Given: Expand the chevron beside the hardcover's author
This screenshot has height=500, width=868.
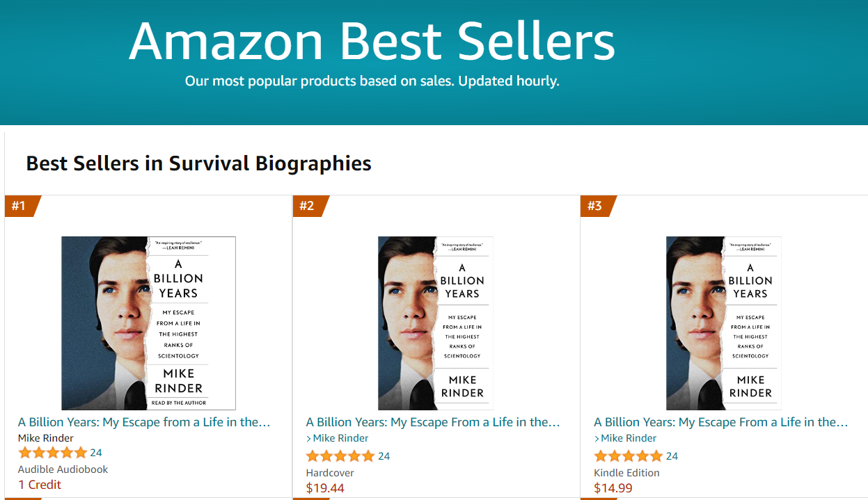Looking at the screenshot, I should coord(309,439).
